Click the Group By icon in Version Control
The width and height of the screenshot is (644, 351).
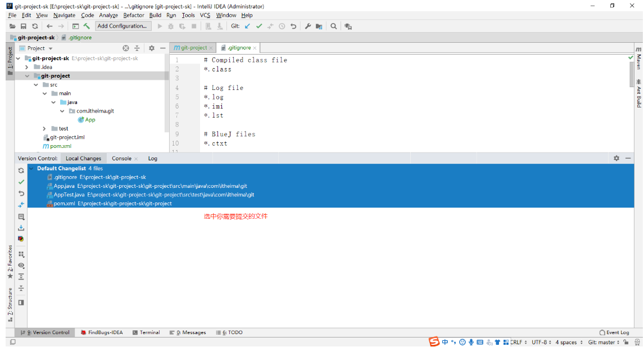pyautogui.click(x=21, y=254)
